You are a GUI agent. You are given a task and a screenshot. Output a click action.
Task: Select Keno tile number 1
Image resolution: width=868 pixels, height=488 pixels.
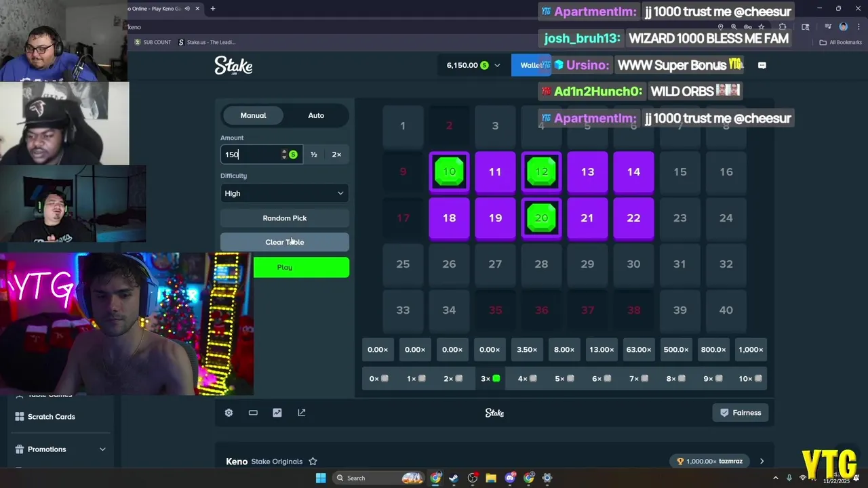pos(403,126)
